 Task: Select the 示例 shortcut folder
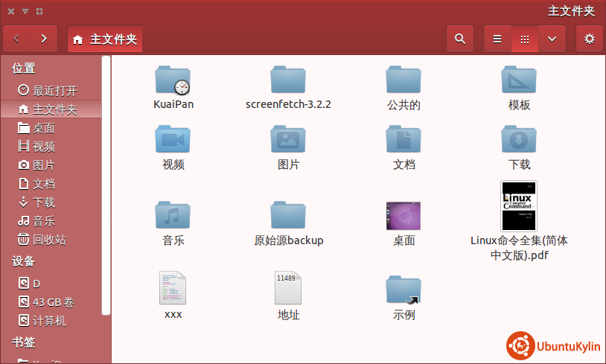pyautogui.click(x=404, y=289)
